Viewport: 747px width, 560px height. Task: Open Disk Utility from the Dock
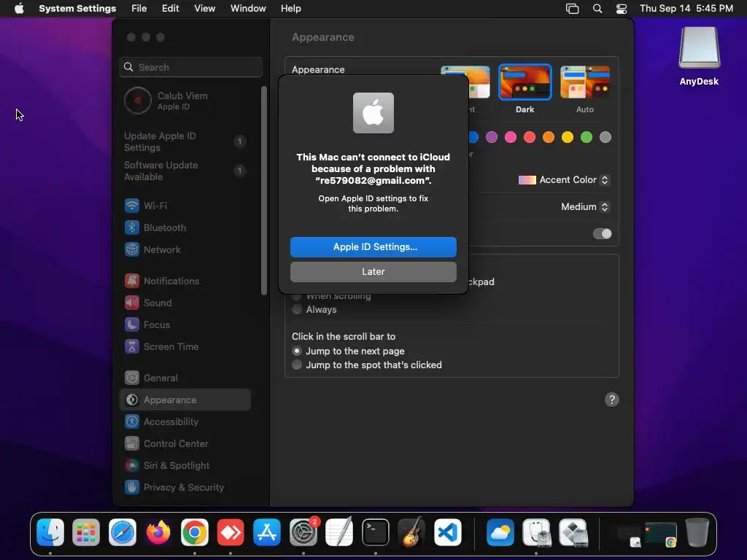[536, 532]
